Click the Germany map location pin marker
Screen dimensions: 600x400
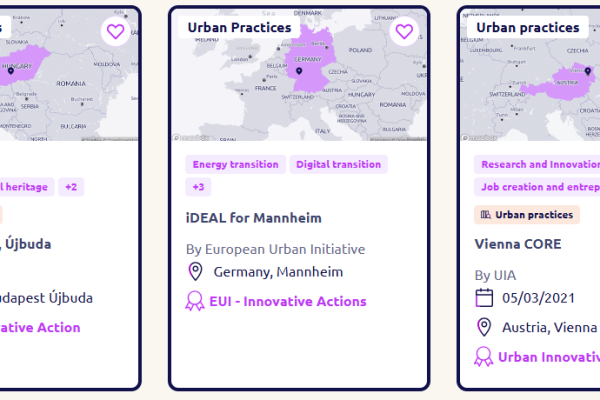(299, 71)
